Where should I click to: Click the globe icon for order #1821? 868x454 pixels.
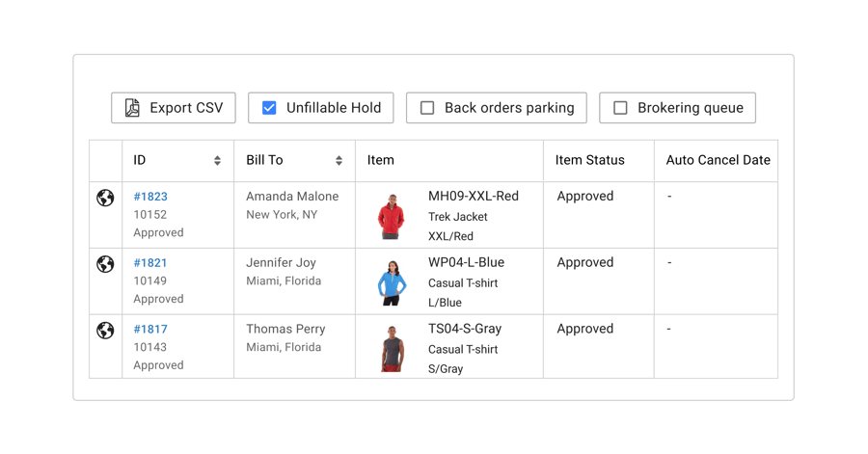click(106, 264)
